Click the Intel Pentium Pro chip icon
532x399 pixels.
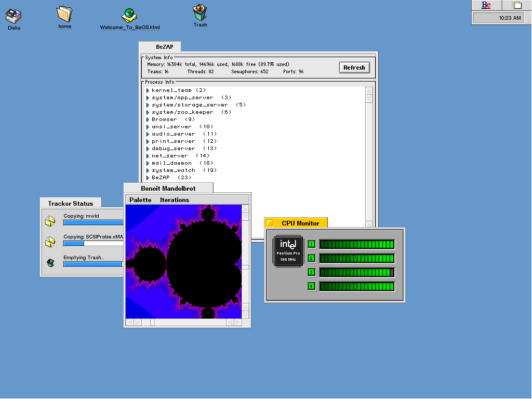288,250
